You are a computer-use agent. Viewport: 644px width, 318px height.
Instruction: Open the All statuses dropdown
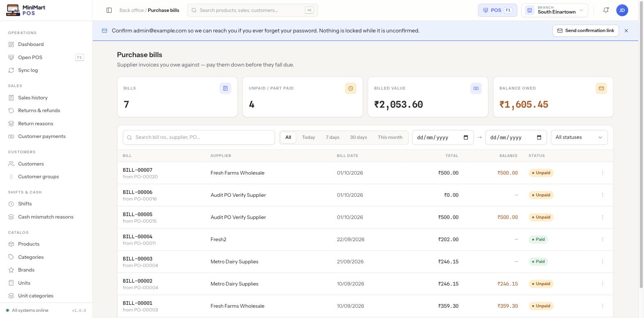[579, 138]
